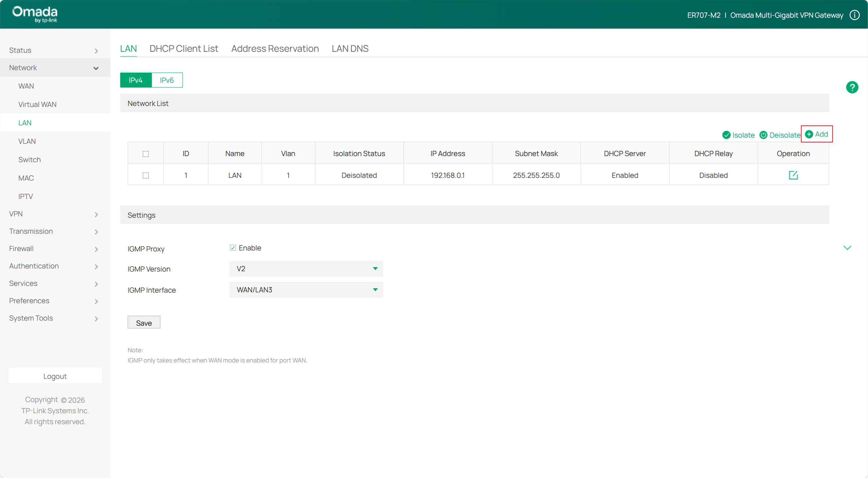Click the Isolate icon above the Network List
The height and width of the screenshot is (478, 868).
click(x=726, y=135)
